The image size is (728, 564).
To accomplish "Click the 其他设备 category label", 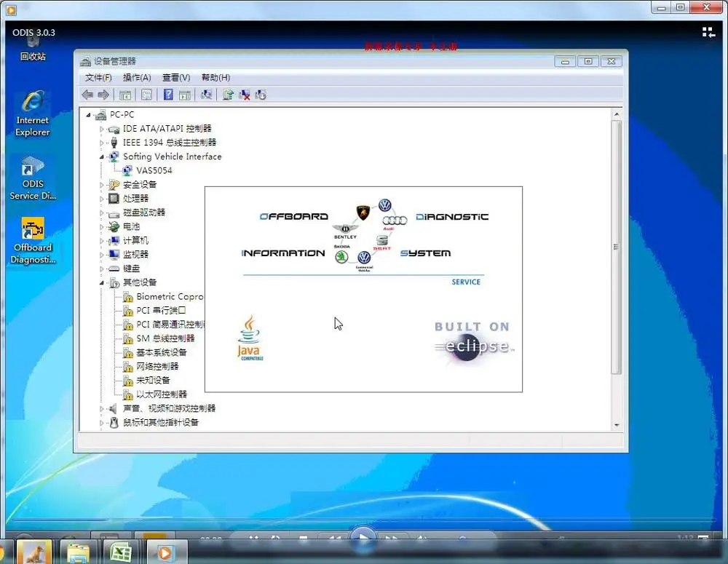I will pos(139,282).
